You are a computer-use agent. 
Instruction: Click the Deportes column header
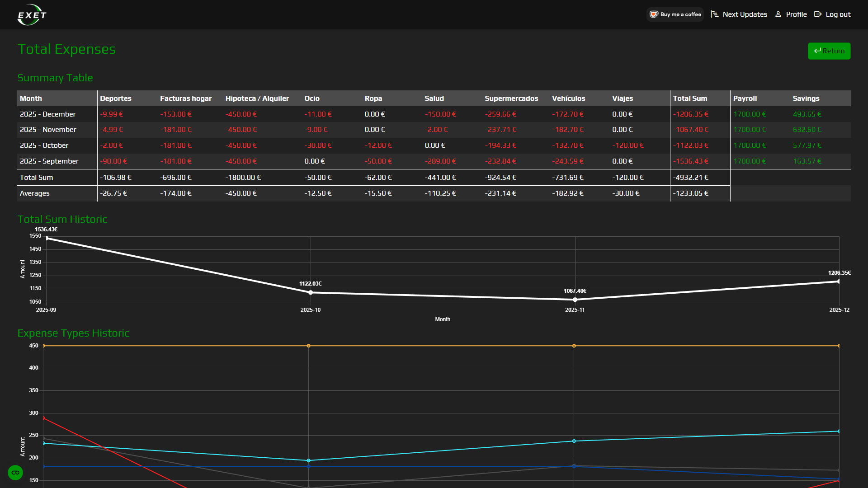pyautogui.click(x=116, y=98)
